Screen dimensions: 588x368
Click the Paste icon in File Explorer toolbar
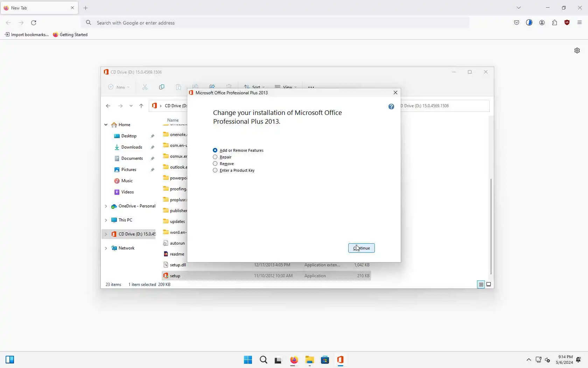click(178, 87)
